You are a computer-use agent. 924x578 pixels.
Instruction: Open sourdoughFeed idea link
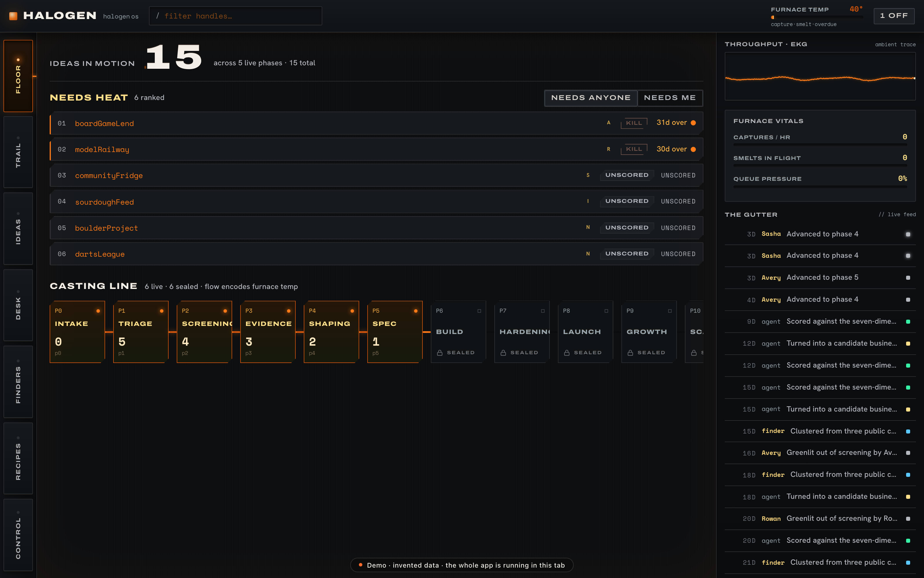pyautogui.click(x=104, y=202)
